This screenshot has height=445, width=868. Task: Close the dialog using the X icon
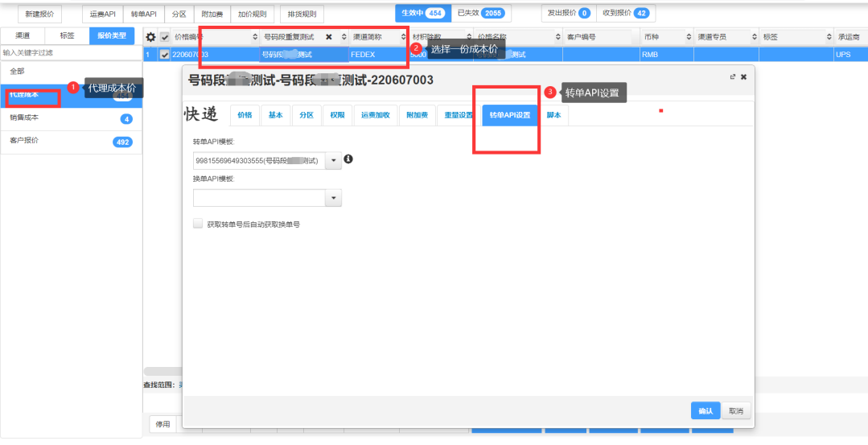click(x=743, y=76)
